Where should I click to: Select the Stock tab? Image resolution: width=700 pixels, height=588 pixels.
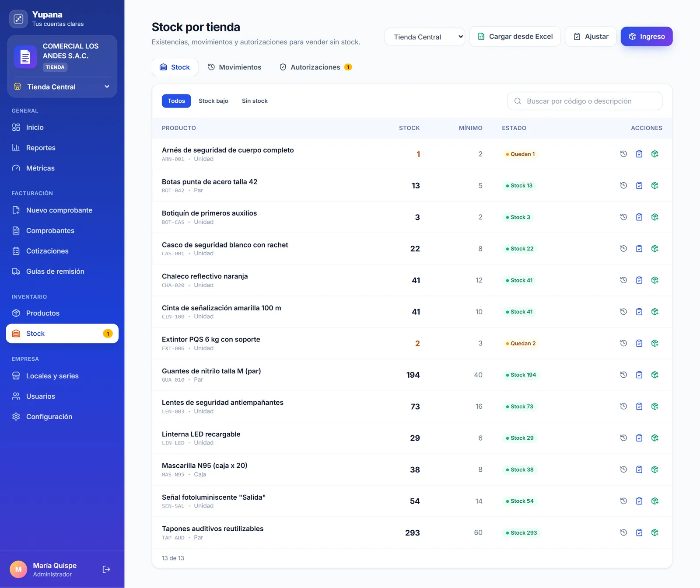[x=175, y=67]
